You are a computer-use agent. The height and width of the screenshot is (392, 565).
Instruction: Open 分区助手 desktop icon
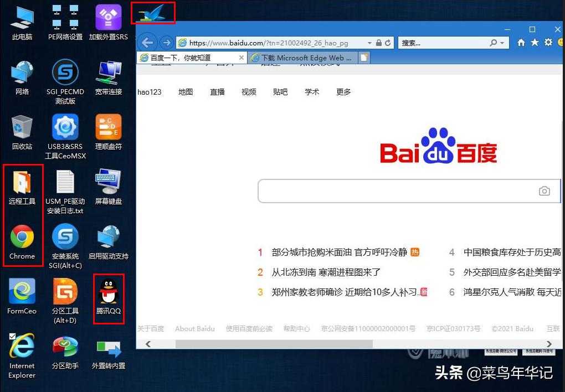click(x=65, y=352)
